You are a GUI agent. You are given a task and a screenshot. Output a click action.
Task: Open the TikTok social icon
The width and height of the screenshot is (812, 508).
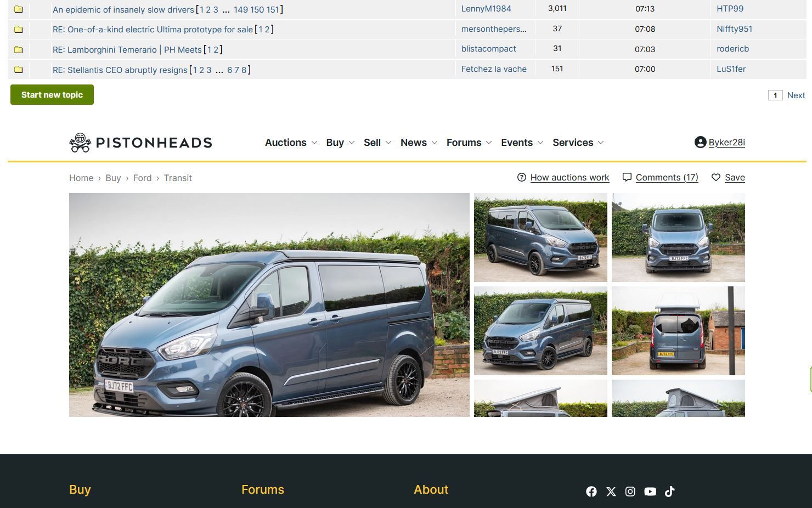(x=669, y=492)
